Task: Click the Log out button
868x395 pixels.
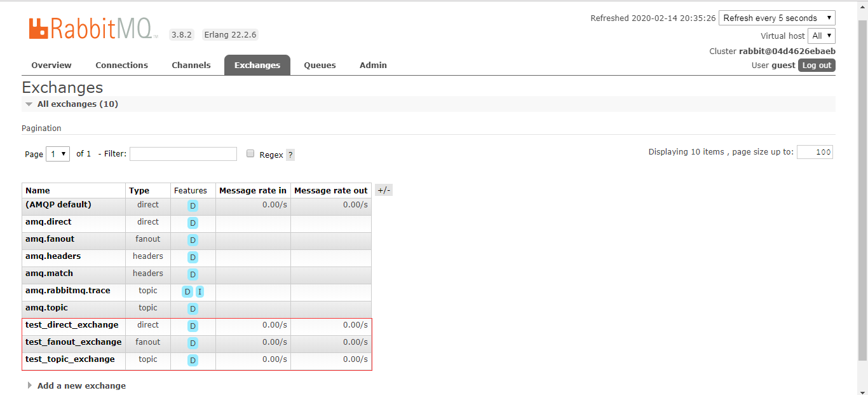Action: [x=817, y=66]
